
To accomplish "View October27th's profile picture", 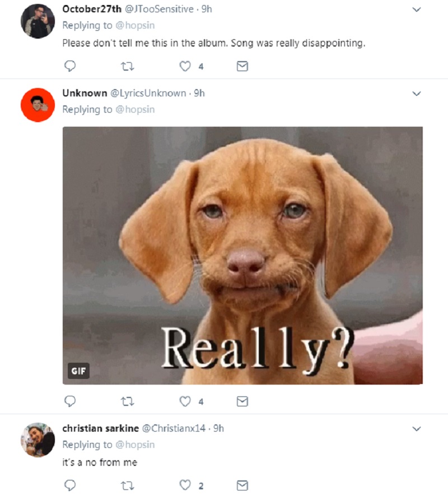I will coord(38,21).
